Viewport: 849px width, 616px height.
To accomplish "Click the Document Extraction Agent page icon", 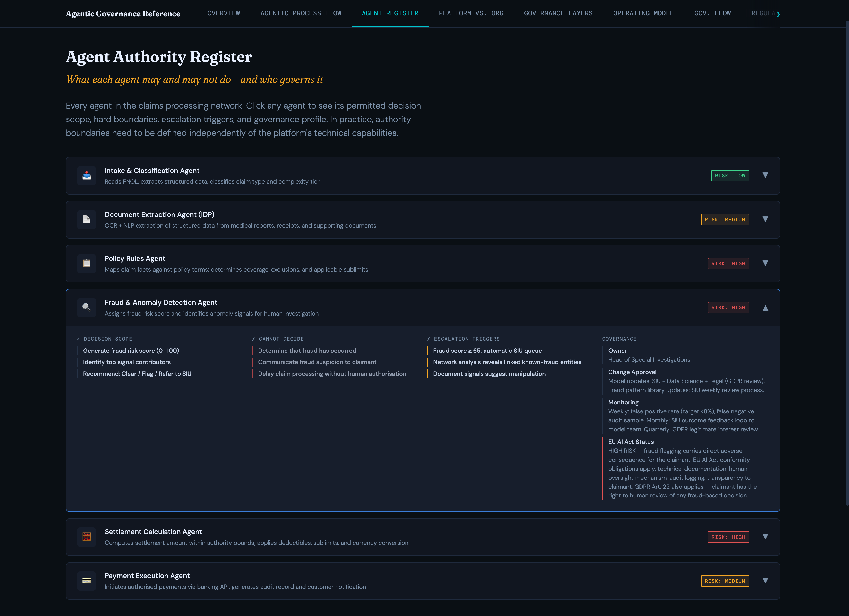I will point(87,220).
